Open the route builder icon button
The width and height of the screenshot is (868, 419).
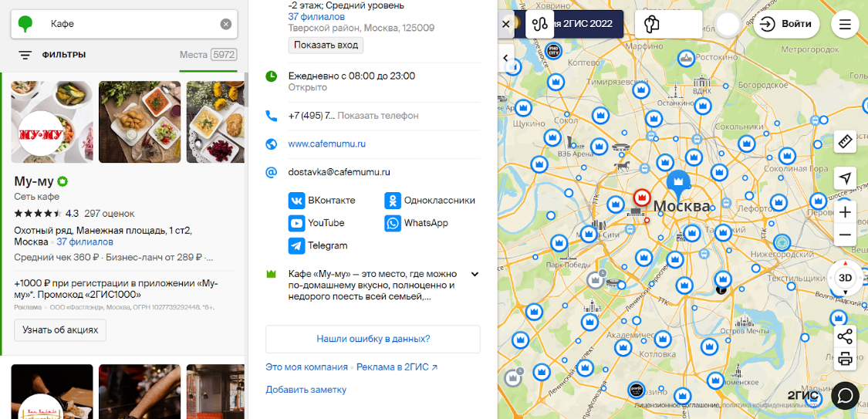click(540, 25)
